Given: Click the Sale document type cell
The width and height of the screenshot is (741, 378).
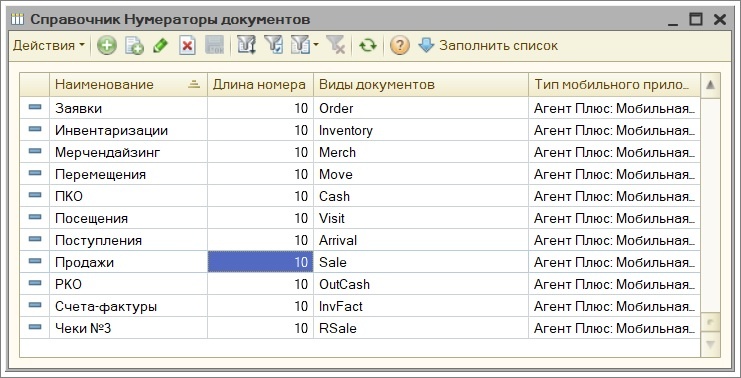Looking at the screenshot, I should point(421,262).
